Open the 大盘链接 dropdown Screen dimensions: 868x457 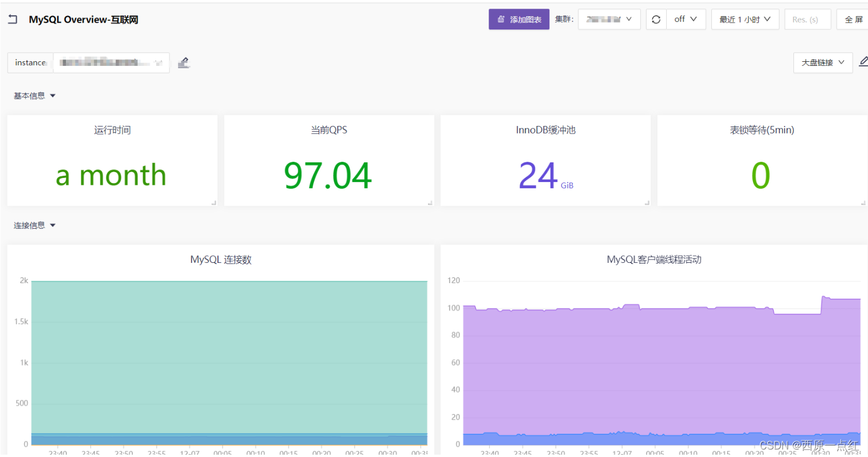pos(823,62)
